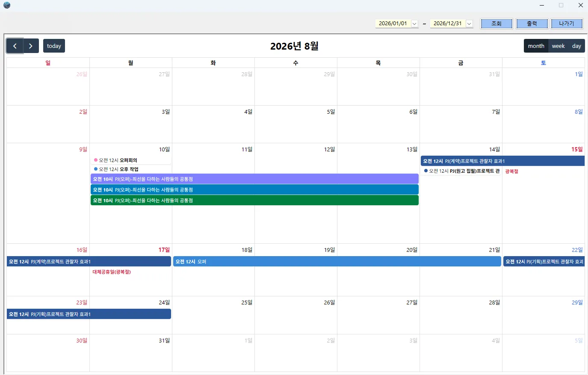Open the end date 2026/12/31 dropdown arrow
This screenshot has width=588, height=375.
[x=469, y=24]
